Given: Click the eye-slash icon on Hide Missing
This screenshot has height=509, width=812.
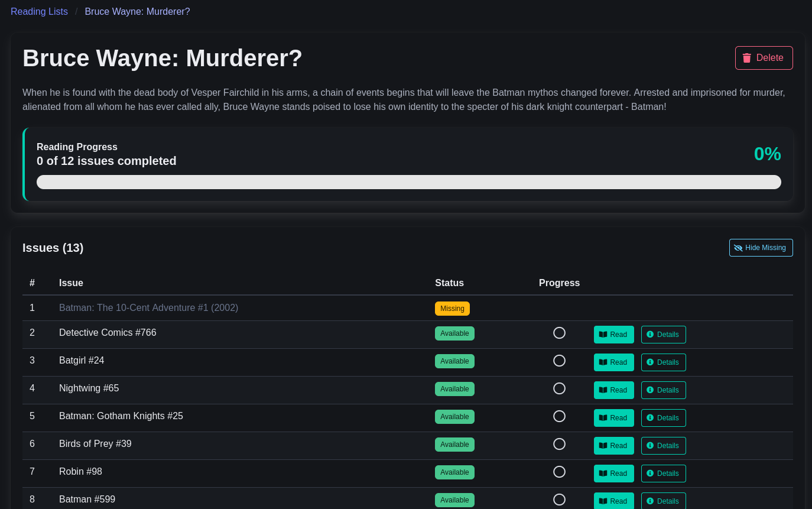Looking at the screenshot, I should [x=738, y=248].
